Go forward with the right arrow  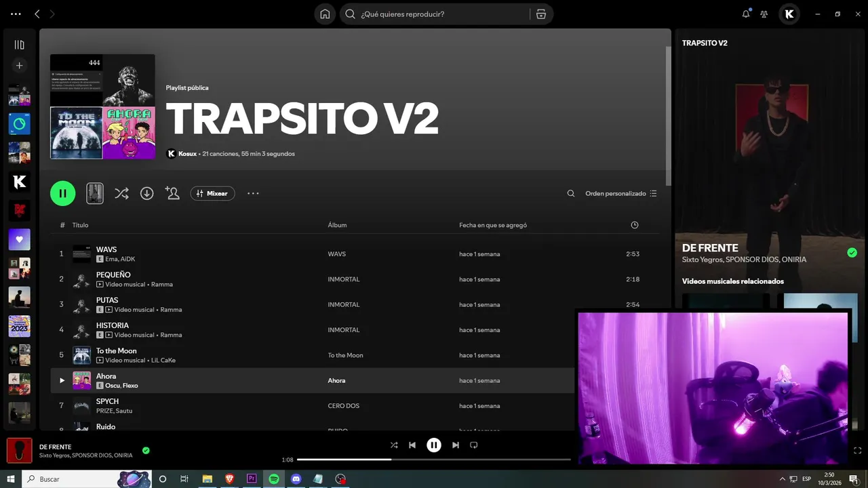coord(52,14)
